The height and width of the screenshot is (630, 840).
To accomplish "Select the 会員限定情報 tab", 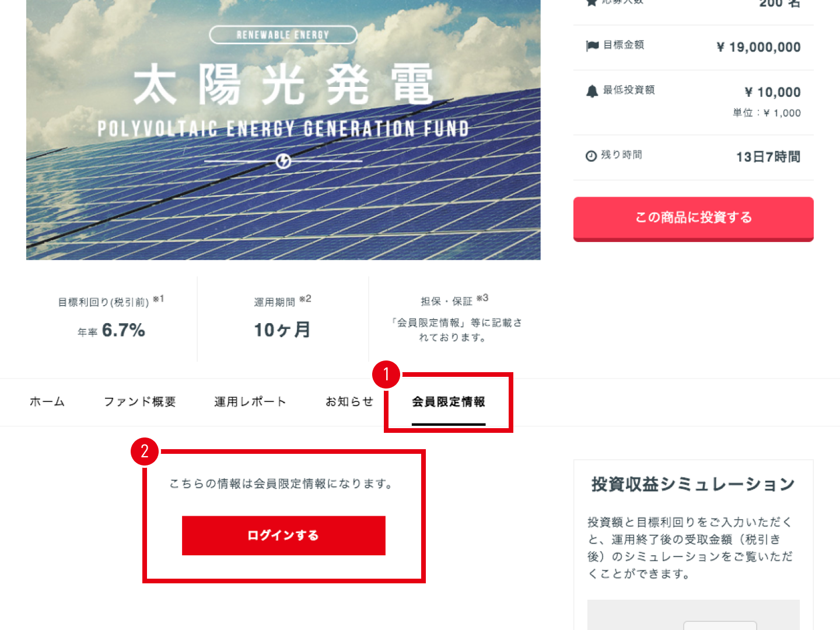I will coord(449,402).
